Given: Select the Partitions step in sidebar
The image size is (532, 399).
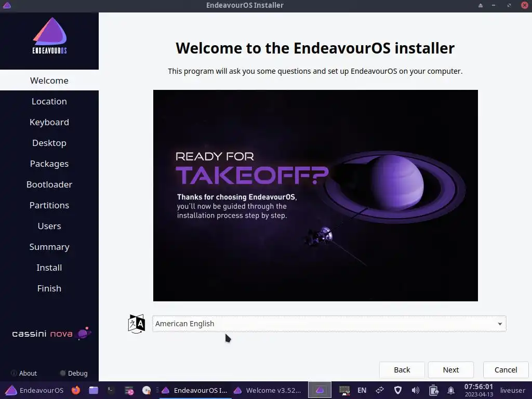Looking at the screenshot, I should tap(49, 205).
